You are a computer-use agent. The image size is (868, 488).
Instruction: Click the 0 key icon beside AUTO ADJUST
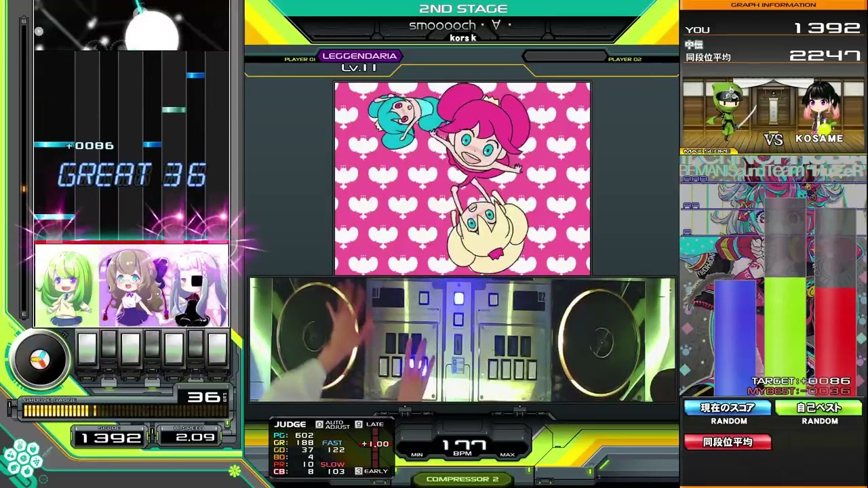point(319,425)
